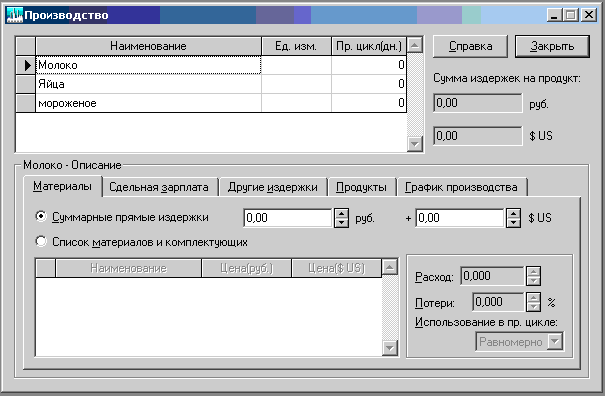
Task: Open the График производства tab
Action: point(461,188)
